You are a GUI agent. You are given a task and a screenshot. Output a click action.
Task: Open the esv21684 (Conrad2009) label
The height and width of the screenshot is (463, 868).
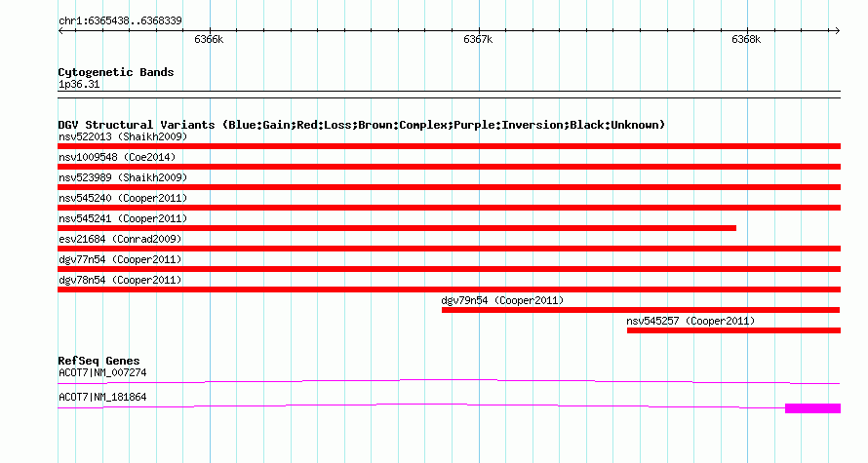click(120, 239)
